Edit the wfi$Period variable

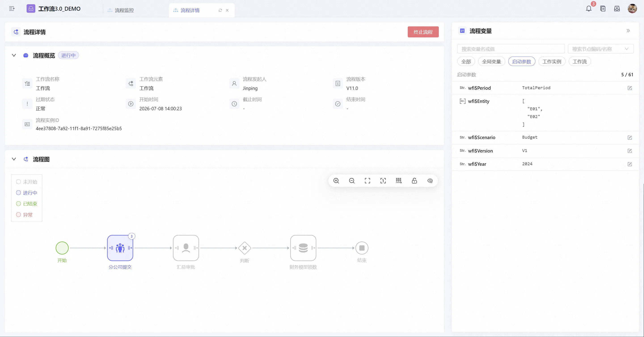click(630, 88)
